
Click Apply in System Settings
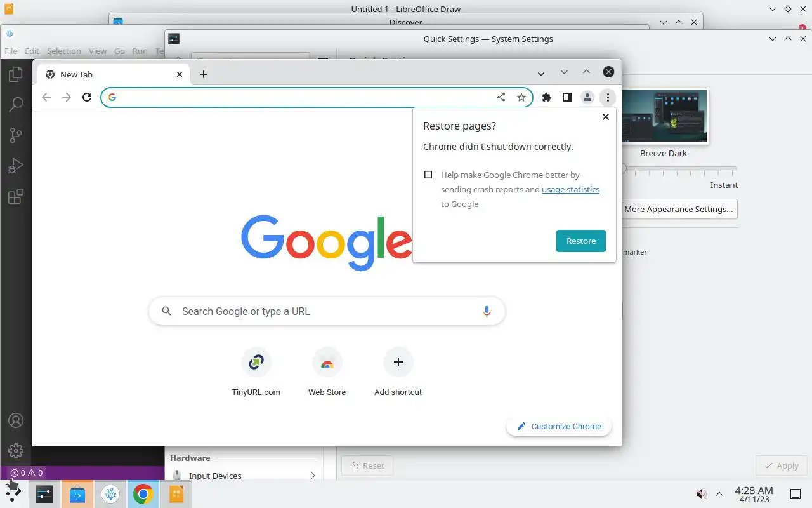pos(781,465)
